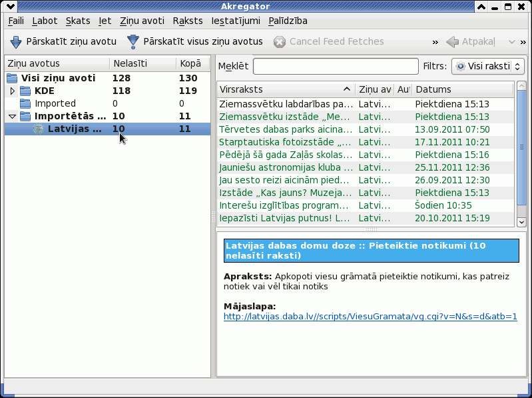The image size is (532, 398).
Task: Click the Kopā column header
Action: coord(192,63)
